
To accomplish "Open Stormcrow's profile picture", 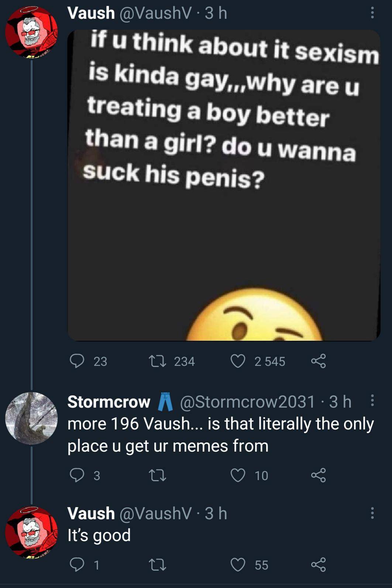I will (x=31, y=418).
